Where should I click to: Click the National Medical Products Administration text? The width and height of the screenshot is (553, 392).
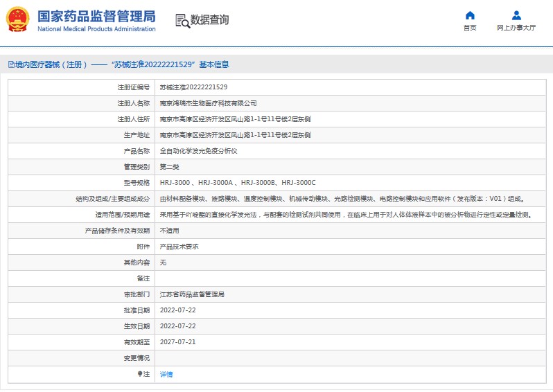pyautogui.click(x=96, y=29)
